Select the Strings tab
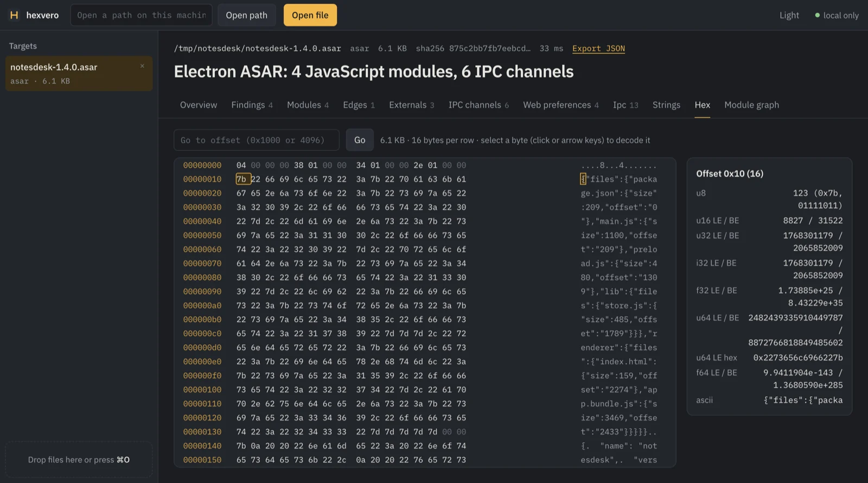Image resolution: width=868 pixels, height=483 pixels. click(666, 105)
